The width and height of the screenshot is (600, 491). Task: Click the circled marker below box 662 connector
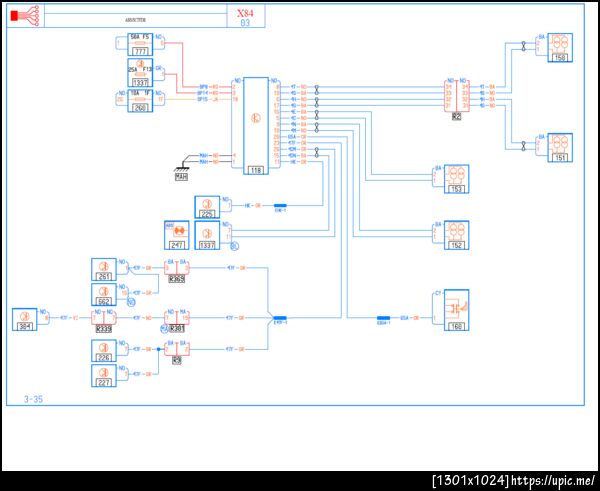coord(131,302)
